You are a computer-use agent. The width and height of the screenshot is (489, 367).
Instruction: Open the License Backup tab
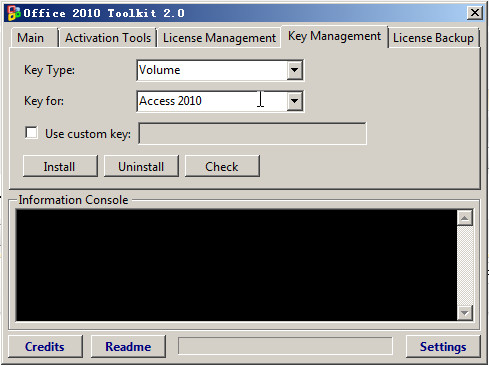pos(433,38)
